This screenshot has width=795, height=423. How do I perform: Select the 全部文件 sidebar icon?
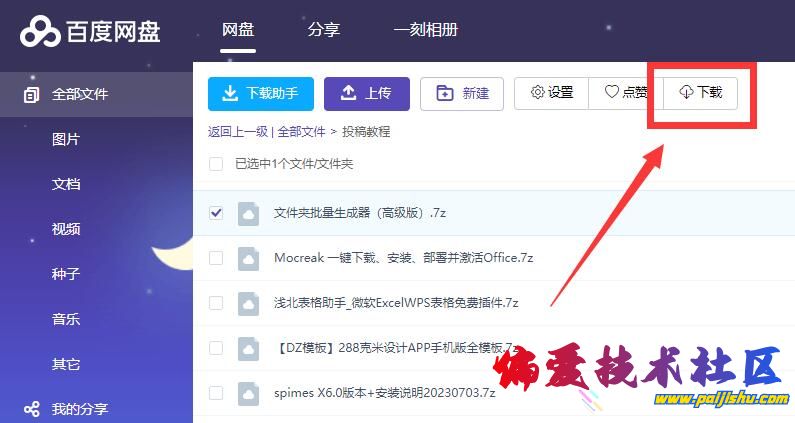(32, 95)
